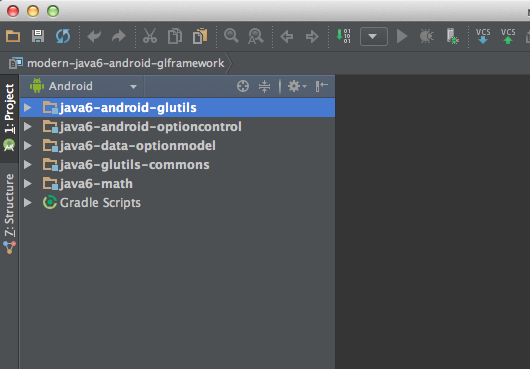
Task: Click the Make Project binary-arrow icon
Action: click(x=343, y=36)
